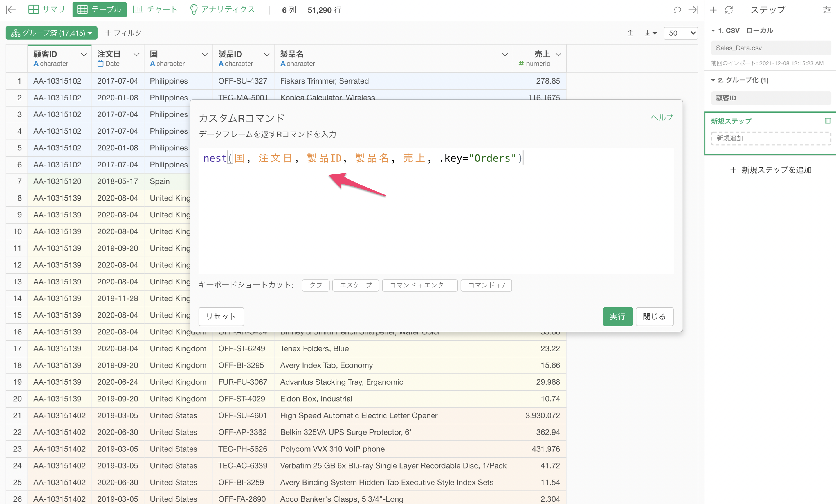Open the 注文日 column menu
Screen dimensions: 836x504
136,55
